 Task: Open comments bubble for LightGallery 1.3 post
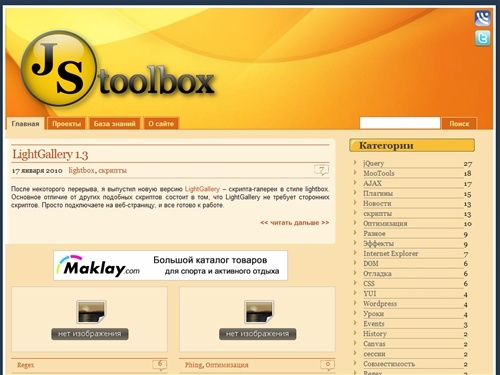[x=321, y=170]
